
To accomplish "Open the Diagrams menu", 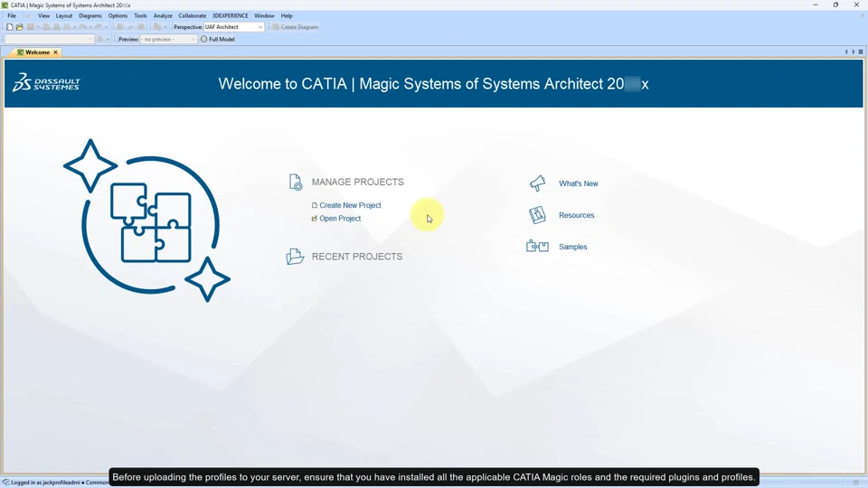I will 90,16.
